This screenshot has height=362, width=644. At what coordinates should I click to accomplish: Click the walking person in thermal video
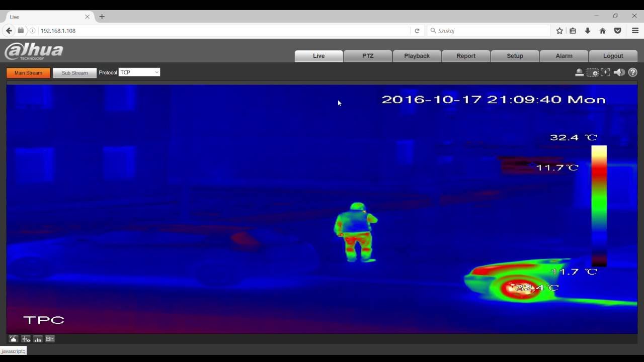point(356,232)
